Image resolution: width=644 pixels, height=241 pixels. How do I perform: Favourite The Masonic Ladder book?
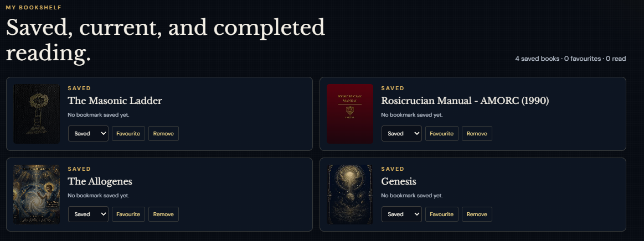coord(128,134)
